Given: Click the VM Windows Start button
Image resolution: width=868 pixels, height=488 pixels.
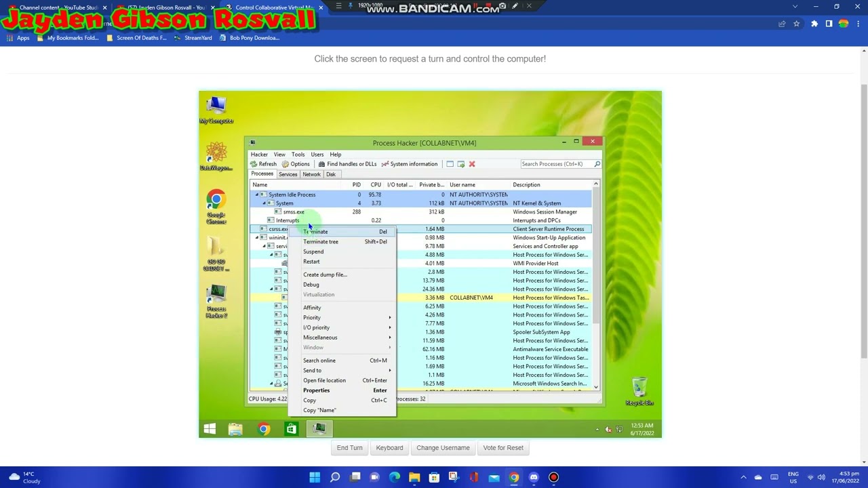Looking at the screenshot, I should click(210, 429).
